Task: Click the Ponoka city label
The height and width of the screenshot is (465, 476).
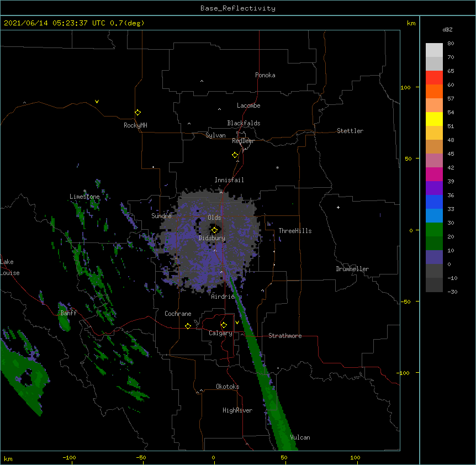Action: 265,75
